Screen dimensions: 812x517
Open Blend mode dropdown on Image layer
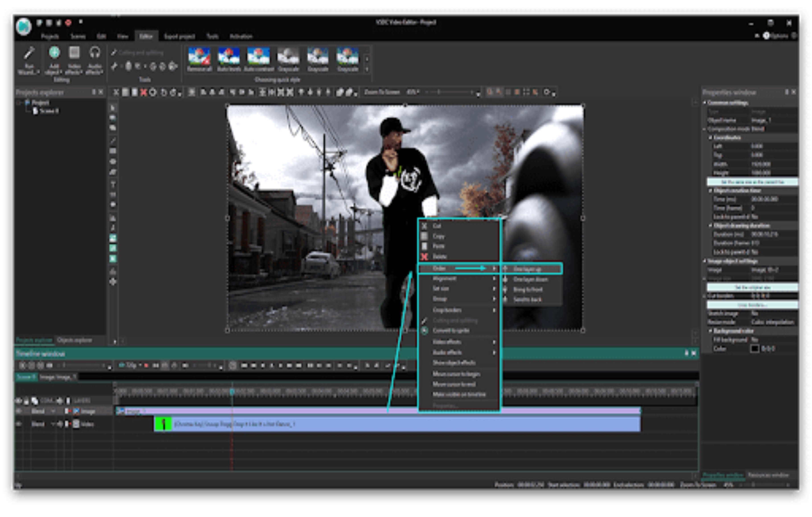pyautogui.click(x=53, y=411)
